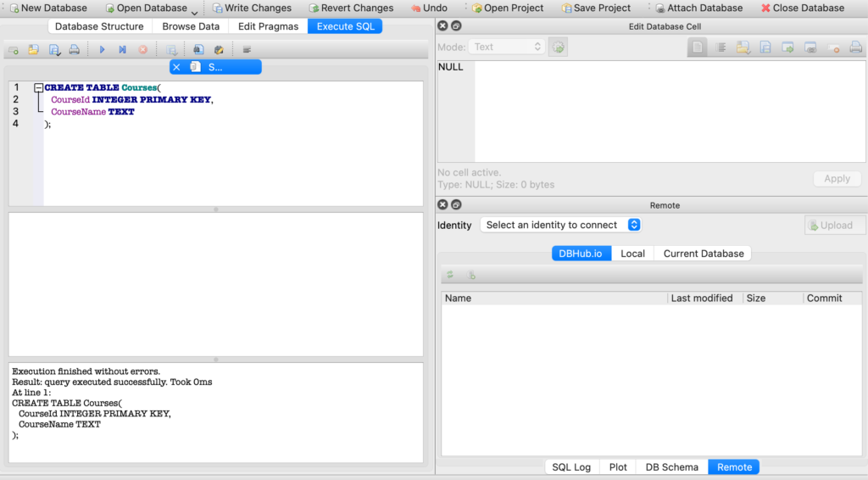Open a new SQL editor tab
The height and width of the screenshot is (480, 868).
pos(14,50)
